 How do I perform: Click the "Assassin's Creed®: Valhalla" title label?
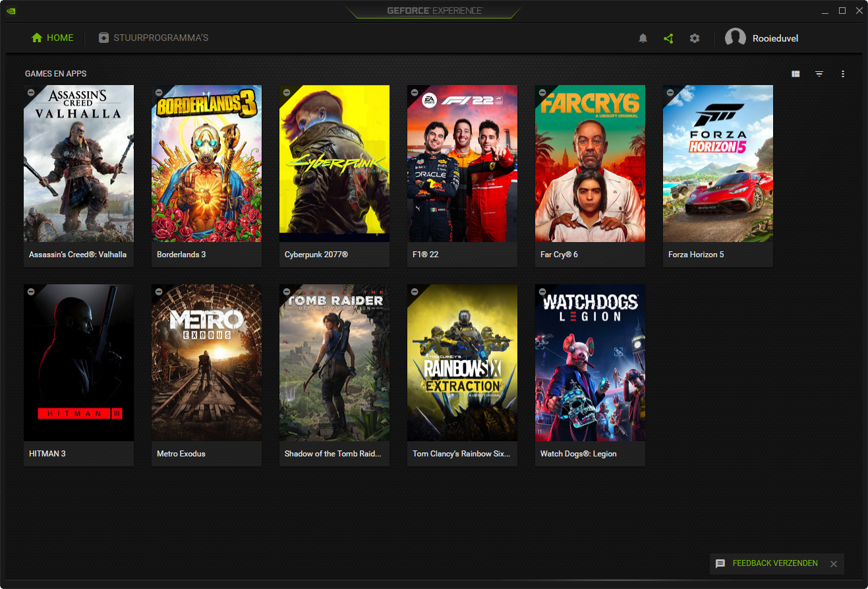pos(78,255)
